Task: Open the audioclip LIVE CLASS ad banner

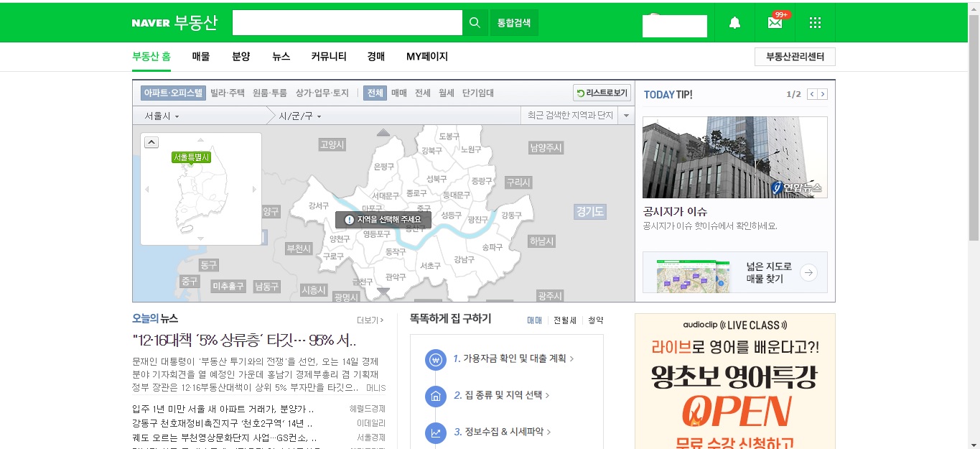Action: (735, 381)
